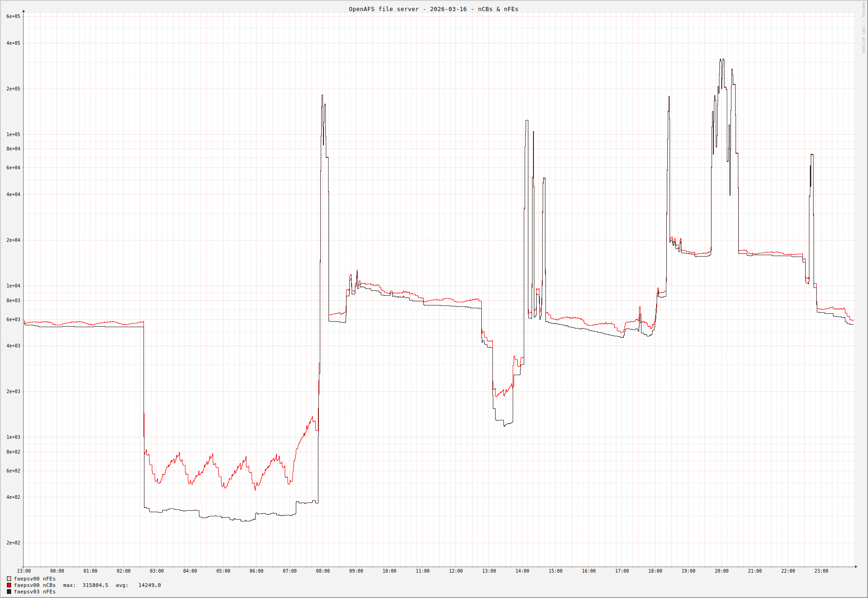Select the faepsv00 nCBs legend label

click(35, 585)
